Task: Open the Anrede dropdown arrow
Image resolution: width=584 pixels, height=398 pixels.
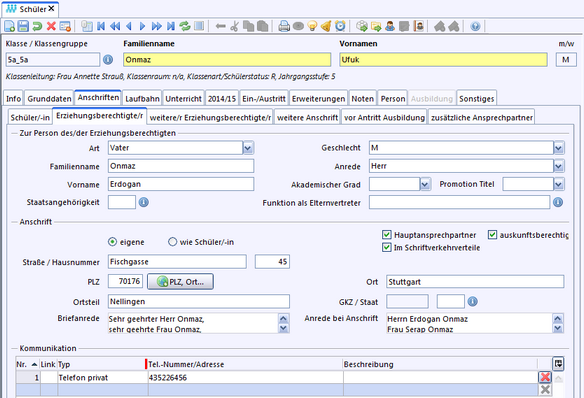Action: 558,166
